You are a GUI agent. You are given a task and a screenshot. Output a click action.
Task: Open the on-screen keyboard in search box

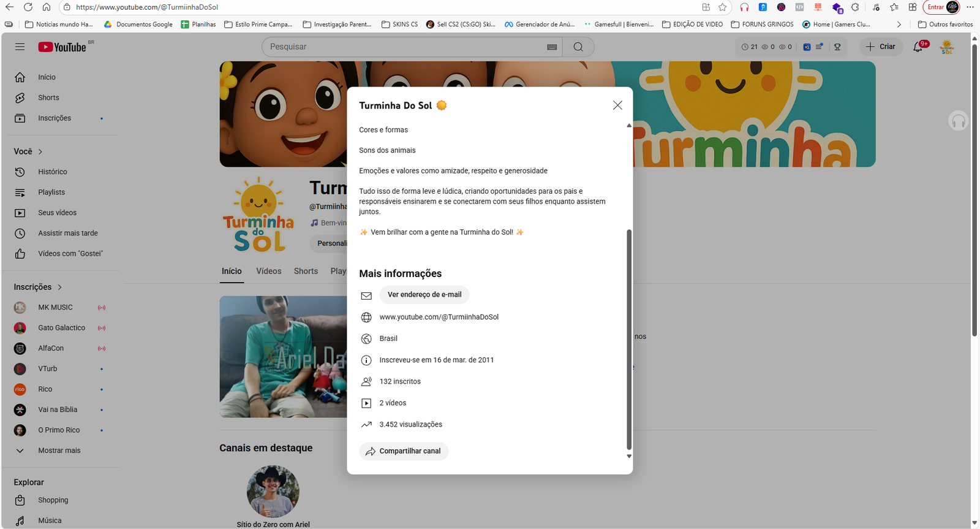click(552, 47)
